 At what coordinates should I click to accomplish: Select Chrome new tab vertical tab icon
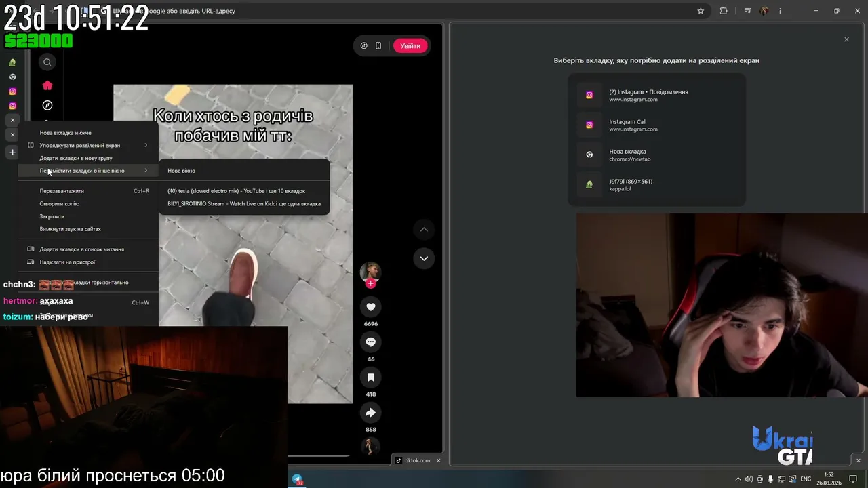[x=12, y=77]
